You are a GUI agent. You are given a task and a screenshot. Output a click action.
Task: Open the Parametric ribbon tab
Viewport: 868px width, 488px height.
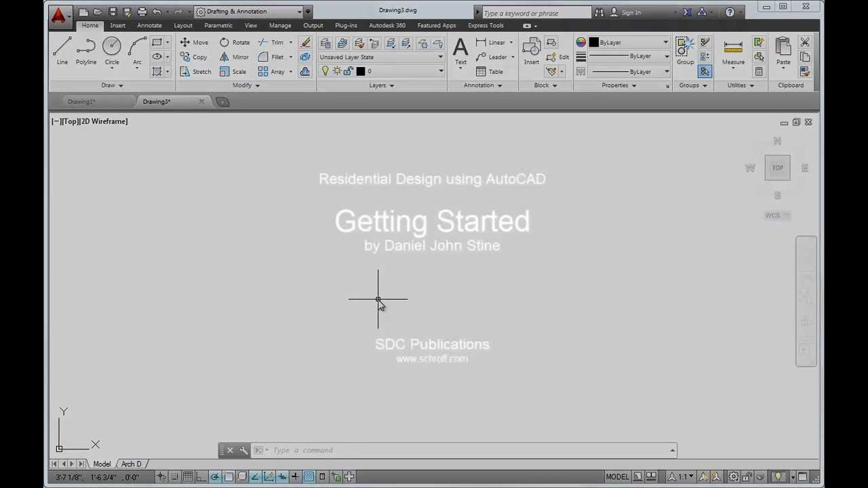point(218,25)
